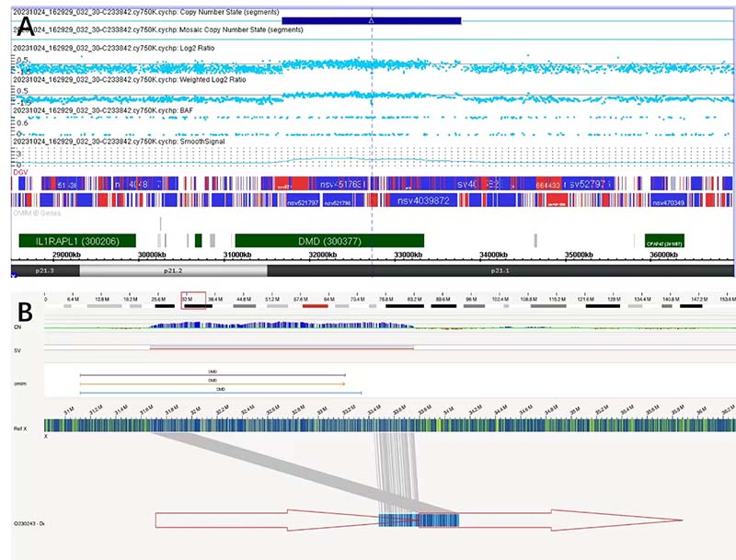Click the top purple DMD transcript line
This screenshot has height=560, width=736.
tap(213, 375)
